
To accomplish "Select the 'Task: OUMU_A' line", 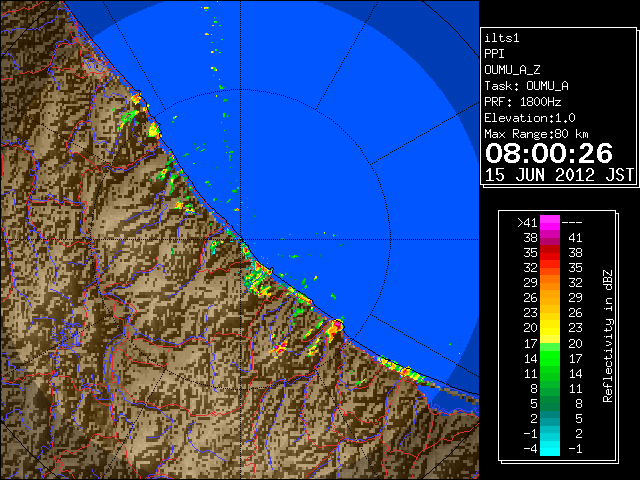I will [x=527, y=86].
